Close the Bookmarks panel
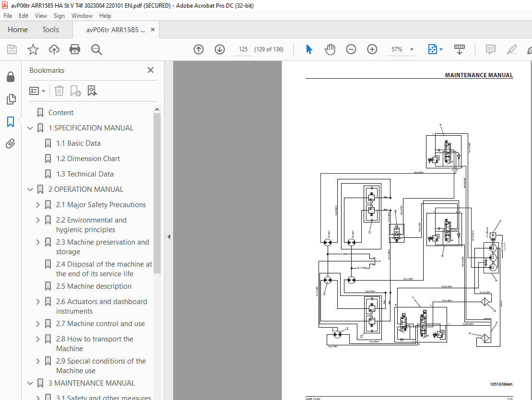Image resolution: width=532 pixels, height=400 pixels. coord(151,70)
